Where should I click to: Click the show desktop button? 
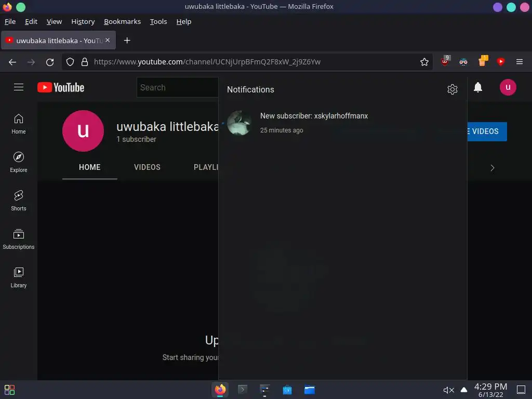[x=521, y=390]
